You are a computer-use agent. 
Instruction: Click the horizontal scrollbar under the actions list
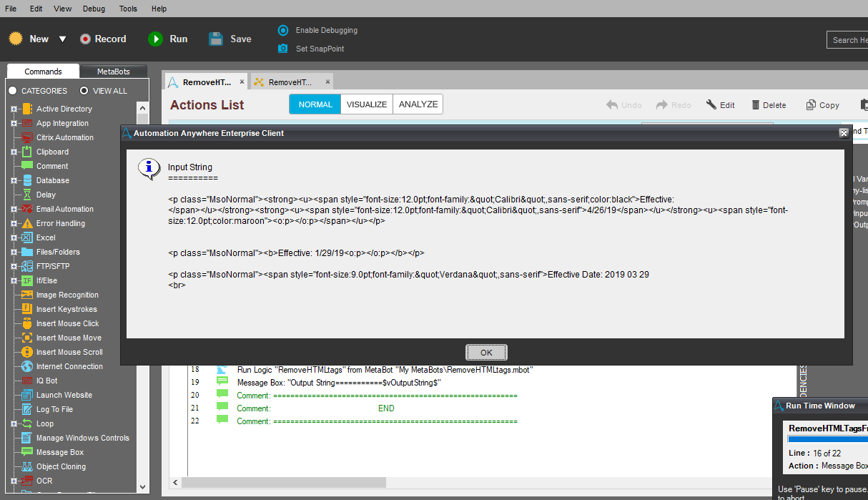(x=284, y=482)
